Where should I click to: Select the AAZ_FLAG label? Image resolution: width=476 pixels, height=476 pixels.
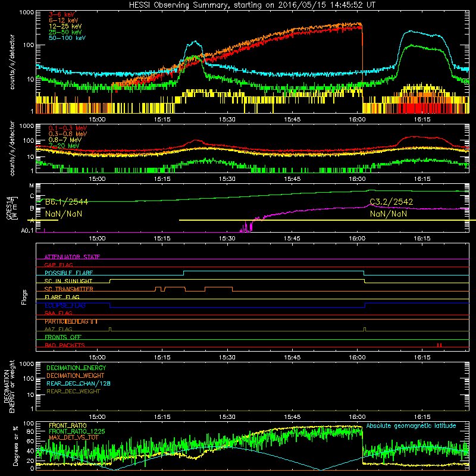pos(58,329)
